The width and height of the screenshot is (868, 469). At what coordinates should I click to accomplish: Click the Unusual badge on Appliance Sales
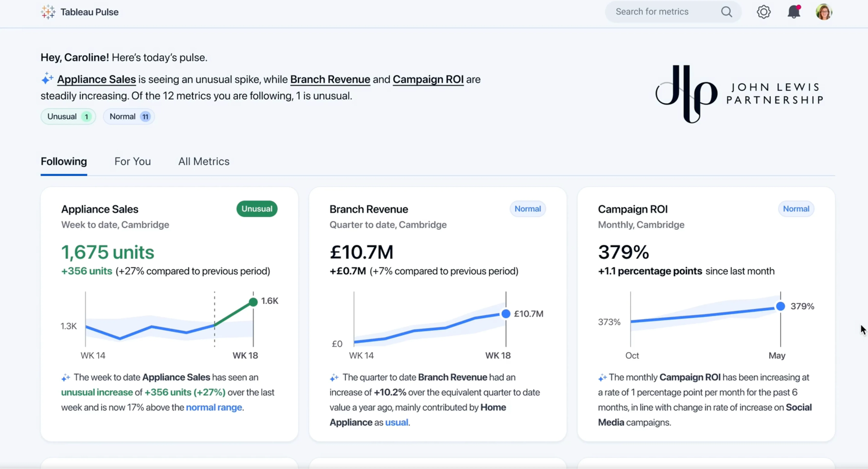(x=257, y=209)
